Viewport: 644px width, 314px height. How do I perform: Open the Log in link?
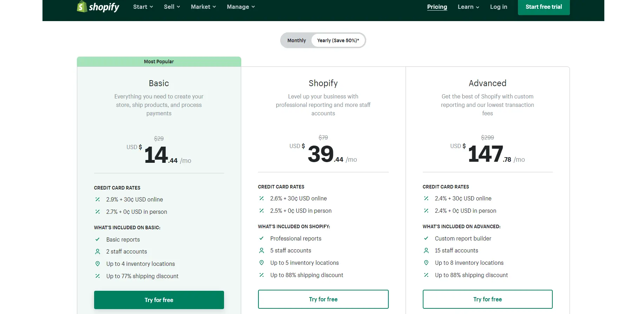[499, 7]
